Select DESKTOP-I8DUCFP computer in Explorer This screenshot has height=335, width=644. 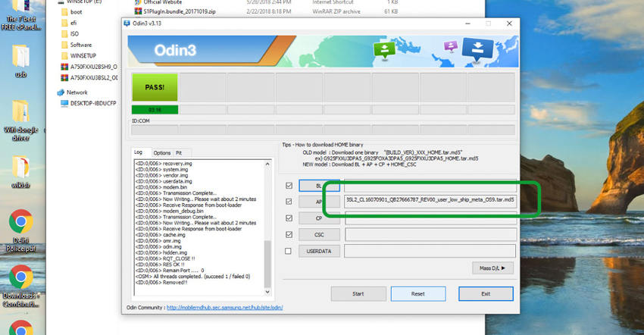point(89,103)
